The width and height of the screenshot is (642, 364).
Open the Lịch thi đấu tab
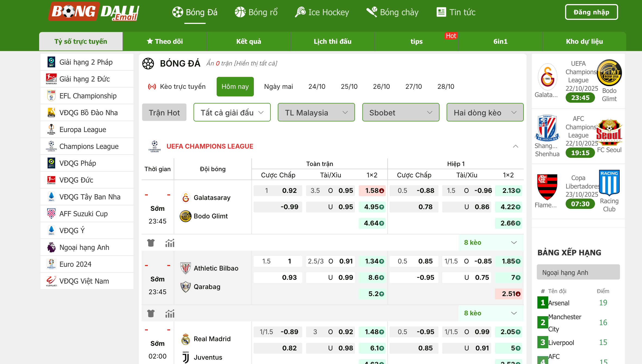332,41
